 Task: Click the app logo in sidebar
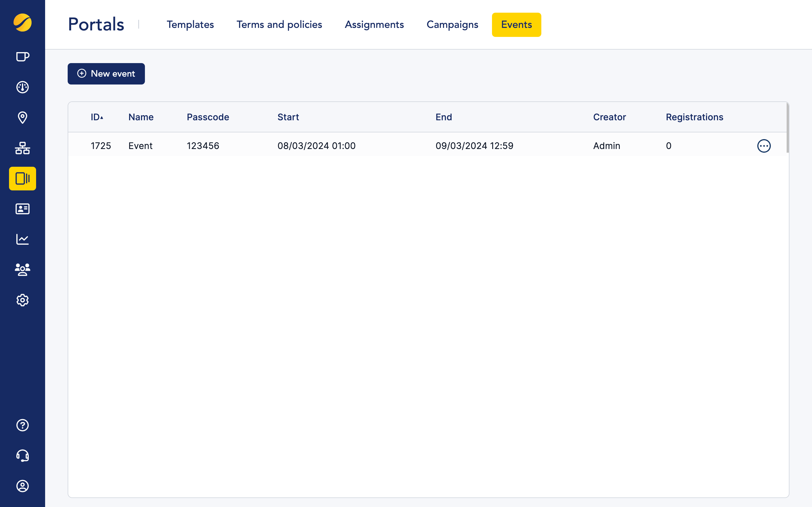(x=23, y=23)
